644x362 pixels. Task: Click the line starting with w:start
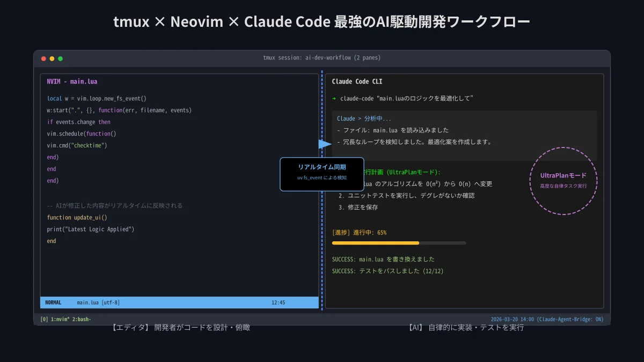pos(119,110)
